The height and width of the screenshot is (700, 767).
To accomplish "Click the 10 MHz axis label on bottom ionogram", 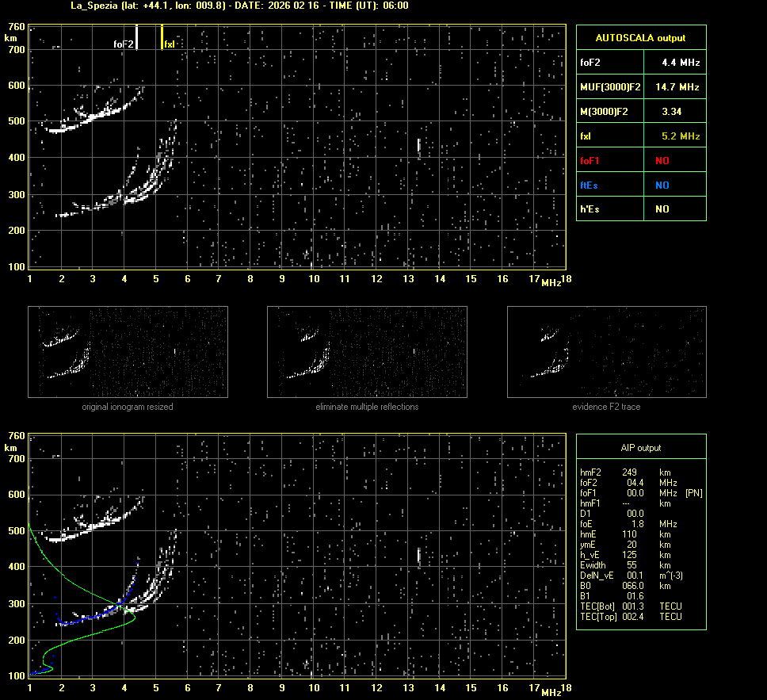I will click(x=314, y=689).
